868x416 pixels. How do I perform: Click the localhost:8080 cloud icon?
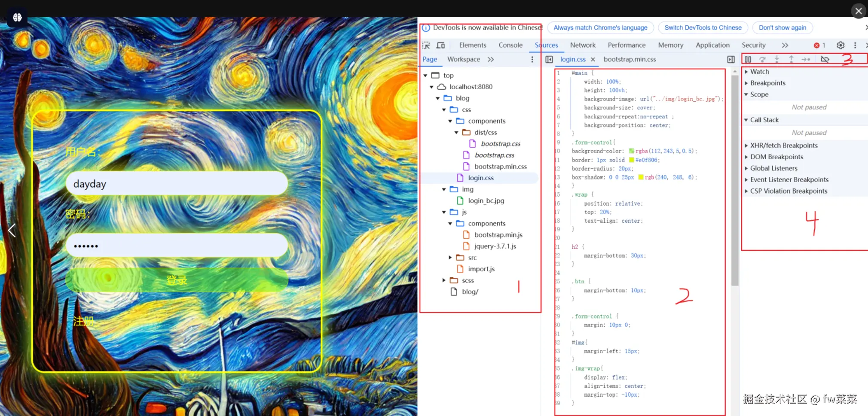(x=441, y=87)
